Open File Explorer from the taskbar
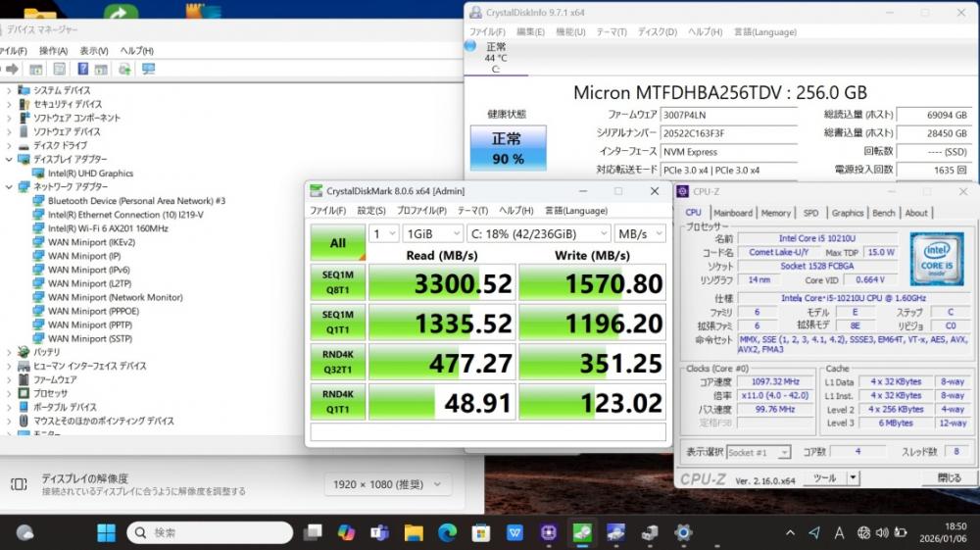980x550 pixels. click(x=414, y=532)
